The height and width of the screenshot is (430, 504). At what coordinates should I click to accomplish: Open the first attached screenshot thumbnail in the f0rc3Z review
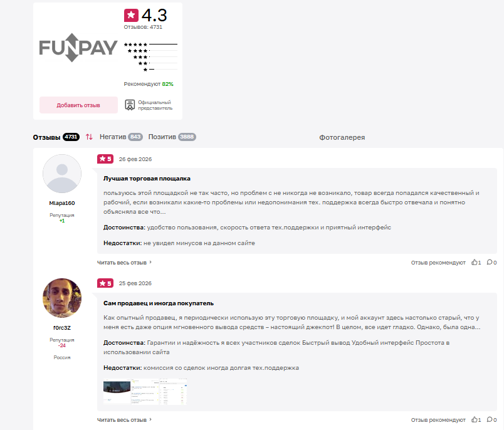tap(117, 391)
